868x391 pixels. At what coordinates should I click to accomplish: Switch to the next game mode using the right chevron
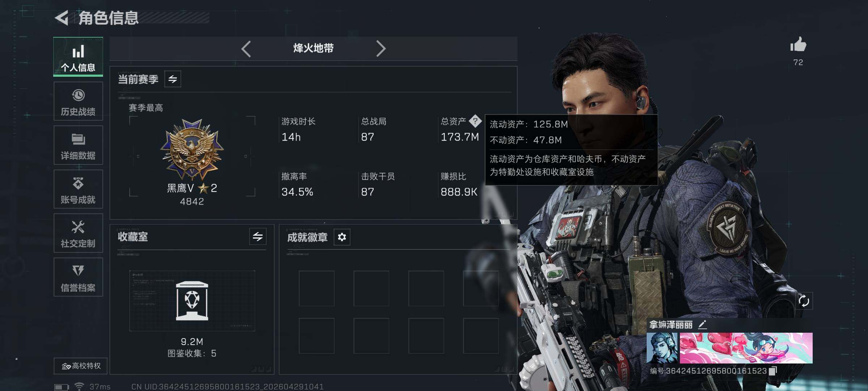381,49
